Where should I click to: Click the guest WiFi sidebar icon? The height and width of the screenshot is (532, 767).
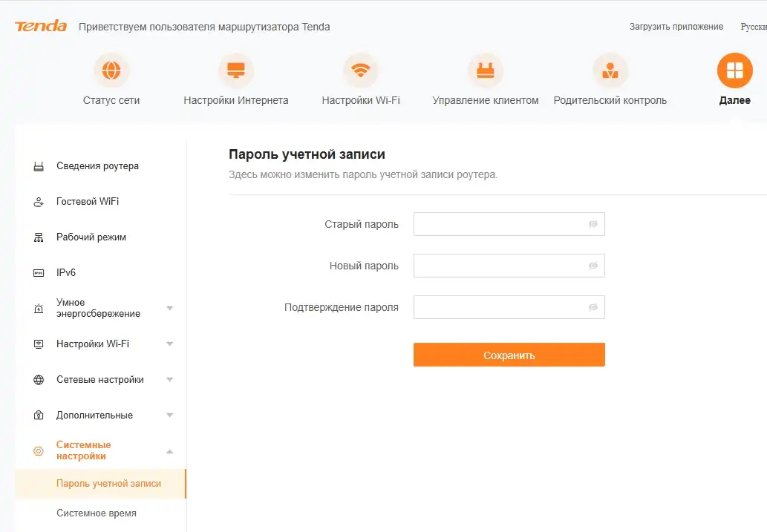coord(39,201)
